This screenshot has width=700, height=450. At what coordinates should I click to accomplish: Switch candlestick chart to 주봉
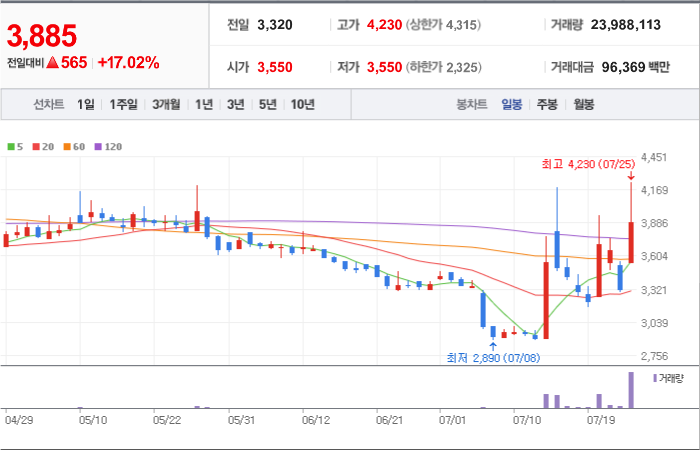point(547,105)
